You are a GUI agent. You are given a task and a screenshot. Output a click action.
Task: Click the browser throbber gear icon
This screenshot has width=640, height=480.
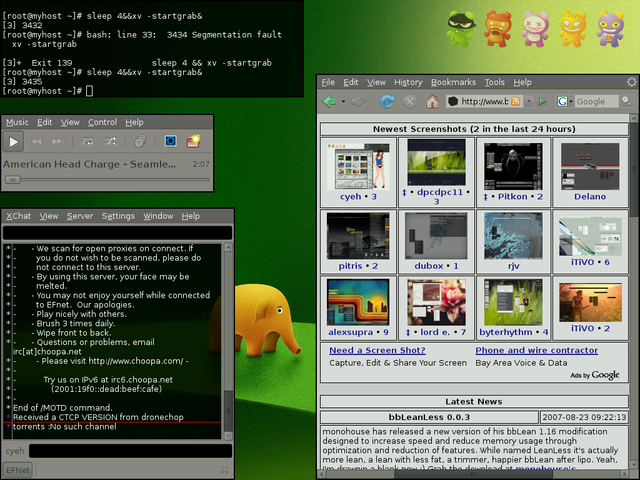[x=632, y=82]
